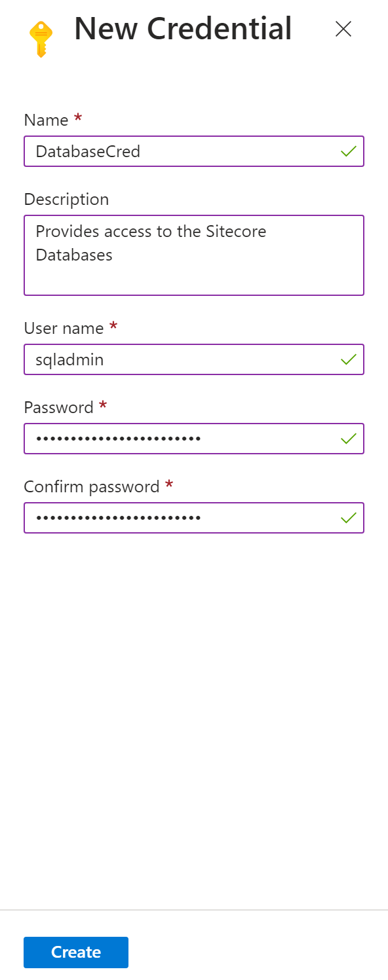Click inside the Description text area
Image resolution: width=388 pixels, height=980 pixels.
[194, 255]
